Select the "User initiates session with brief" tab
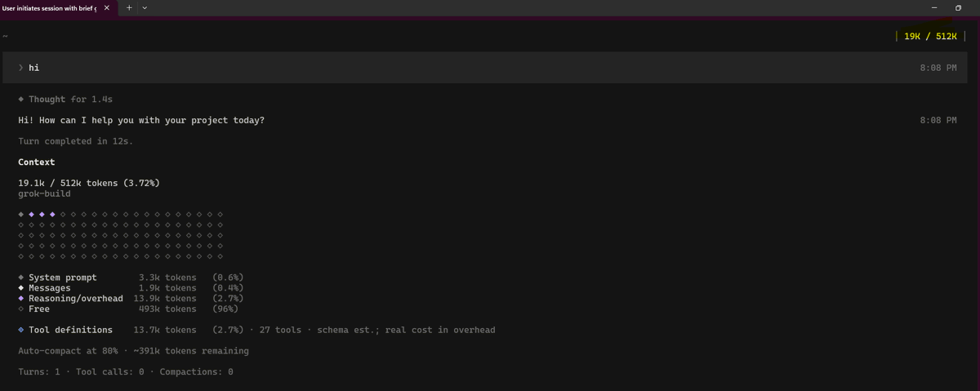The height and width of the screenshot is (391, 980). click(x=49, y=7)
